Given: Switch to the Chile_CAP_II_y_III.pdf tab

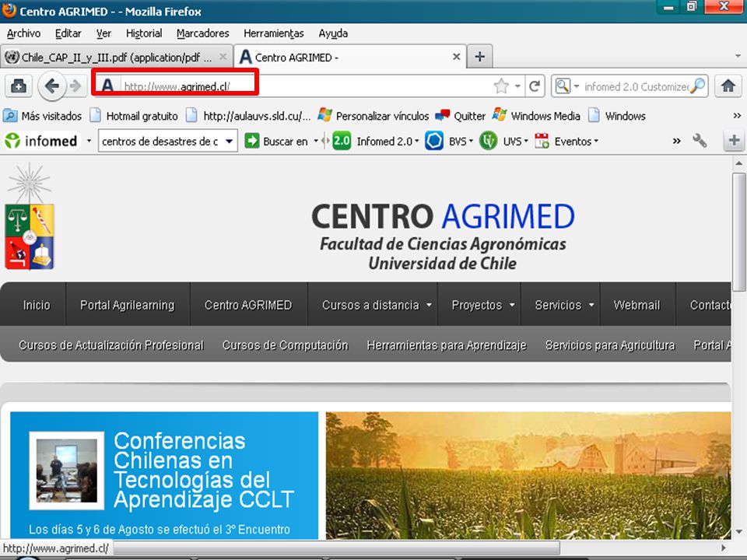Looking at the screenshot, I should (x=117, y=57).
